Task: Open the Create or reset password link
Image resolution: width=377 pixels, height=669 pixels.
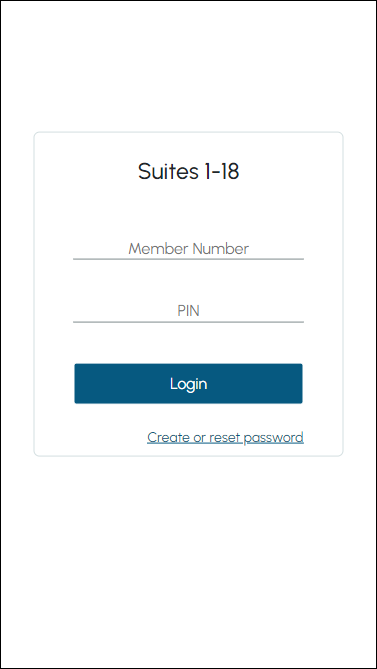Action: point(225,438)
